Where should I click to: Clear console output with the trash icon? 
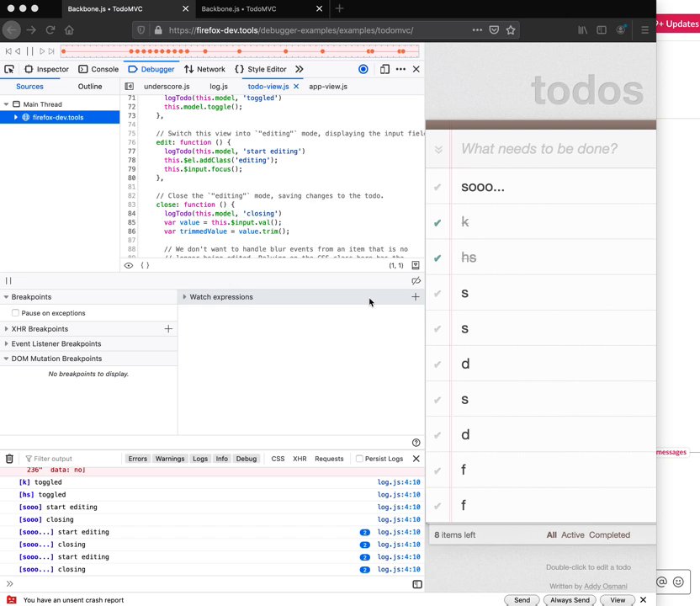pos(9,459)
